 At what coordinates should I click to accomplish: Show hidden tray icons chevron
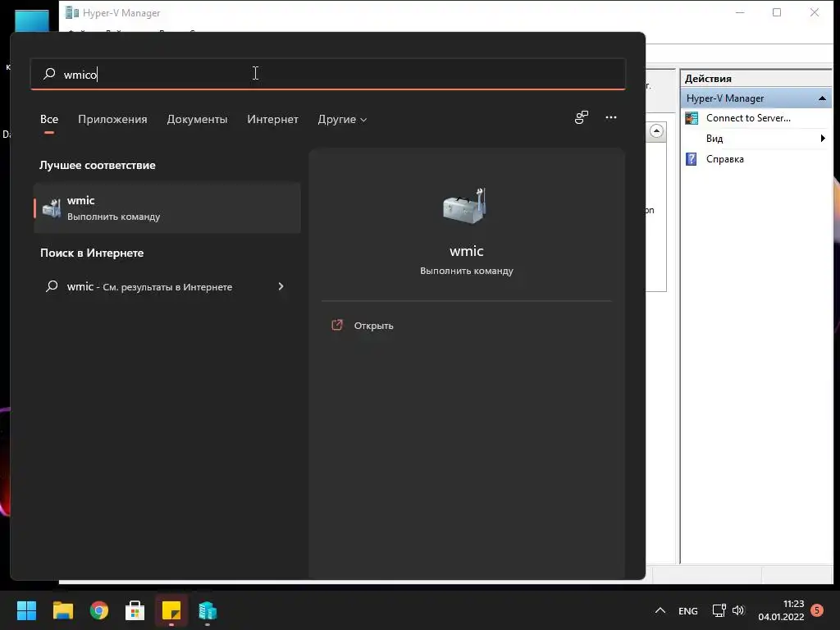pos(660,610)
